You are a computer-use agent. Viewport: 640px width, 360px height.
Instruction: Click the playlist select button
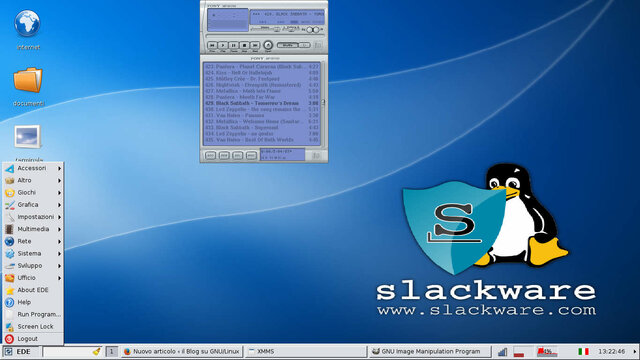pos(238,156)
